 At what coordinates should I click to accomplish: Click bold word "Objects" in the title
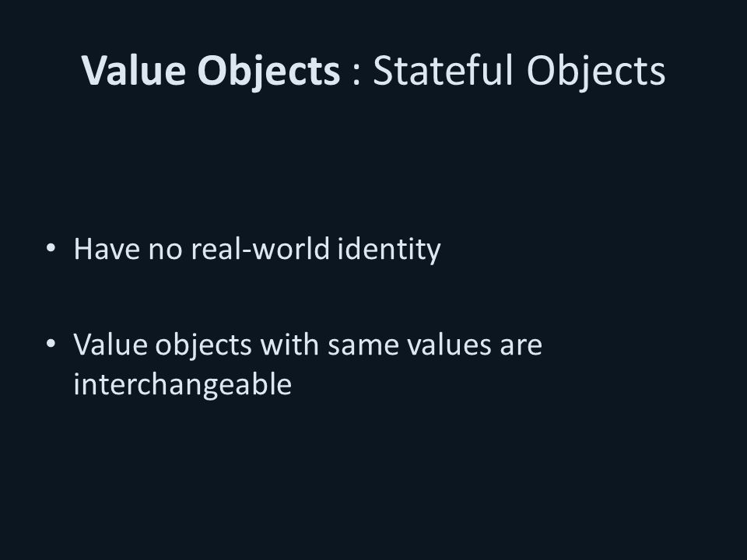[268, 72]
